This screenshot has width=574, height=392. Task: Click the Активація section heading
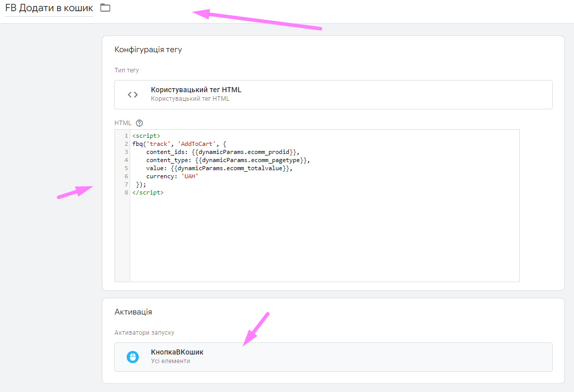(133, 312)
